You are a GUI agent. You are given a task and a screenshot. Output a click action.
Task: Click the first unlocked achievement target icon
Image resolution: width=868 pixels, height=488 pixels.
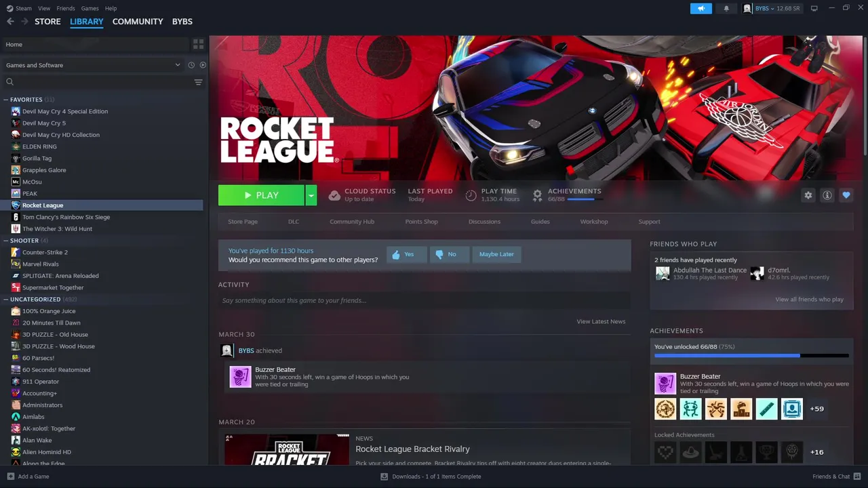coord(665,409)
